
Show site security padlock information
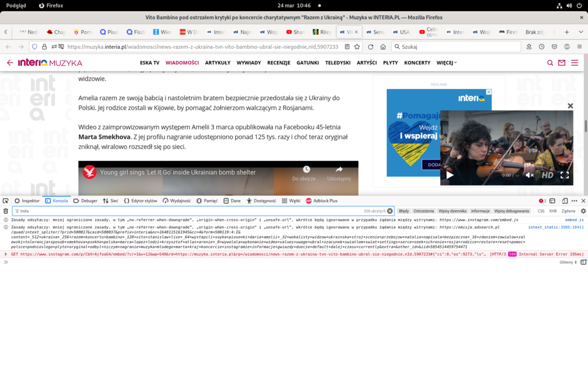[x=44, y=47]
